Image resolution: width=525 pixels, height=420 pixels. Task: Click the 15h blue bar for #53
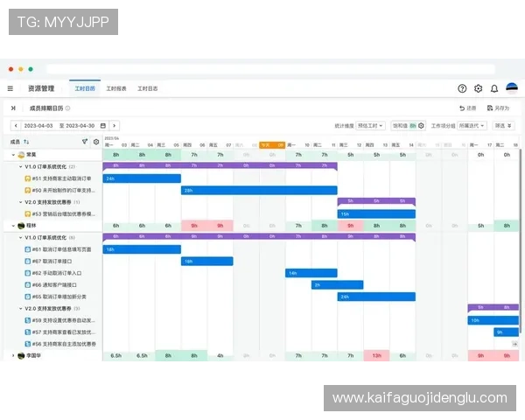[376, 214]
